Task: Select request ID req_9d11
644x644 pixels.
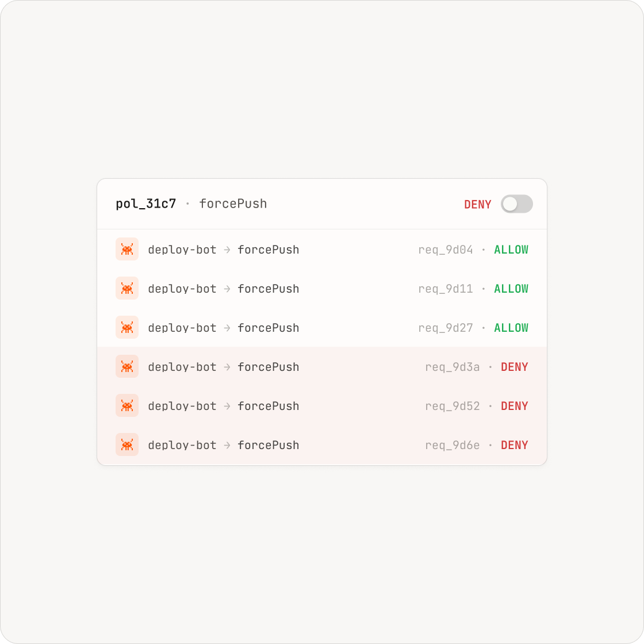Action: click(x=446, y=289)
